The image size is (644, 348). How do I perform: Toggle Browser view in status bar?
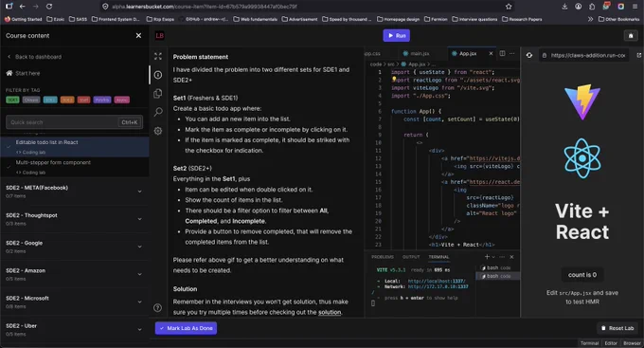[632, 343]
